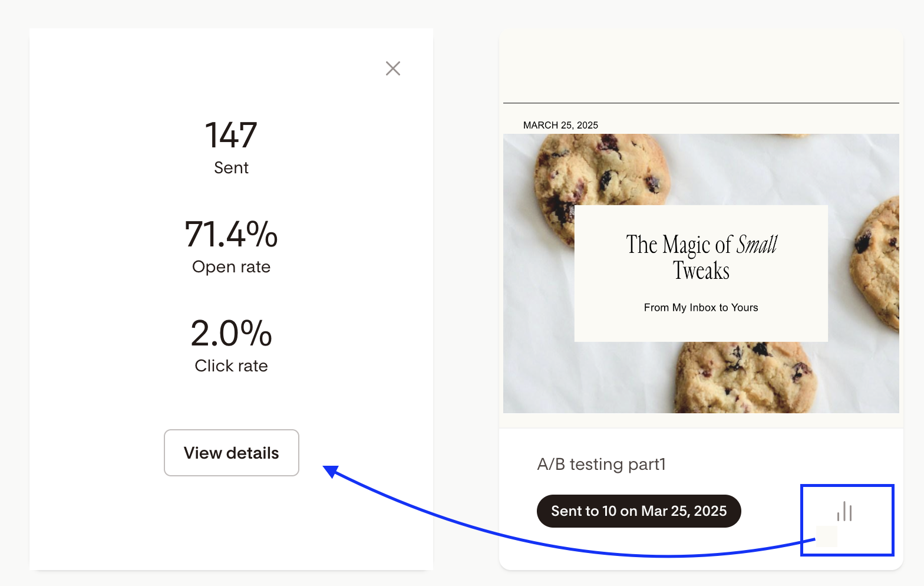Open the A/B testing part1 campaign title
The width and height of the screenshot is (924, 586).
(x=601, y=465)
